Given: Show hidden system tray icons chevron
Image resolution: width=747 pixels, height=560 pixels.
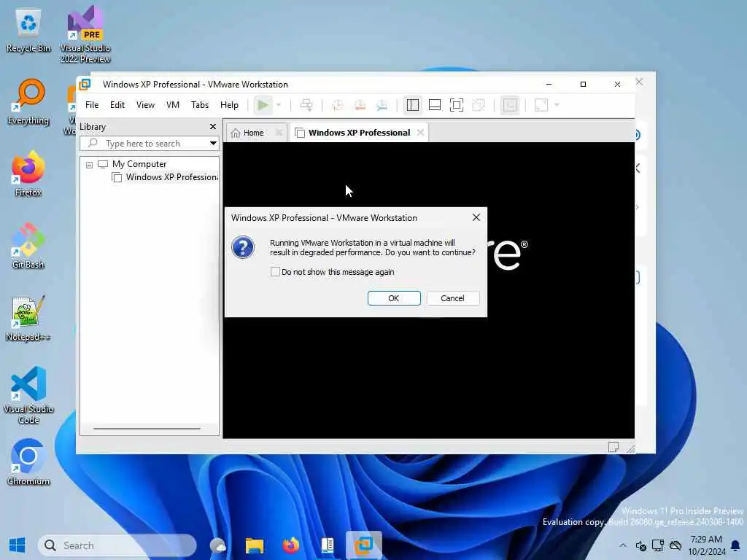Looking at the screenshot, I should 623,545.
